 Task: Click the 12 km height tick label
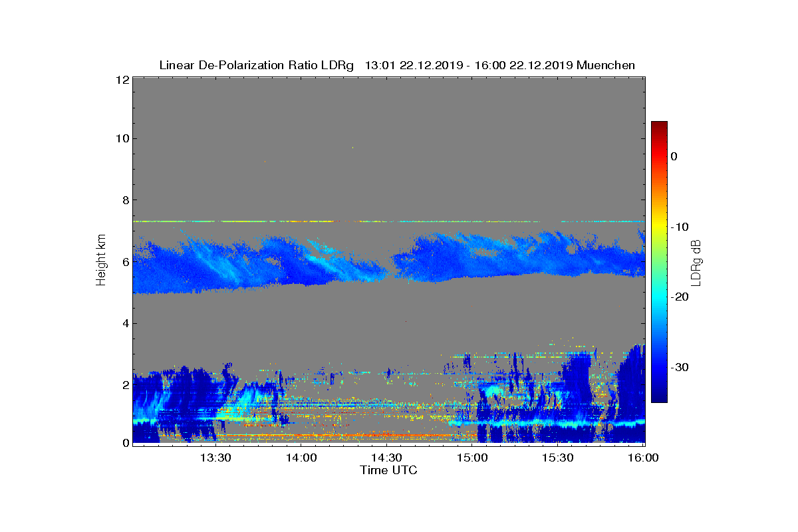coord(122,80)
